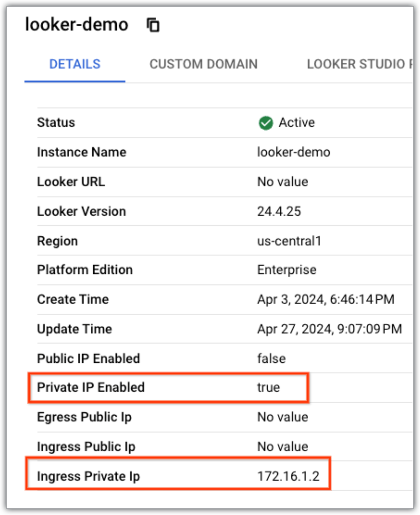420x515 pixels.
Task: Click the Update Time value
Action: [330, 329]
